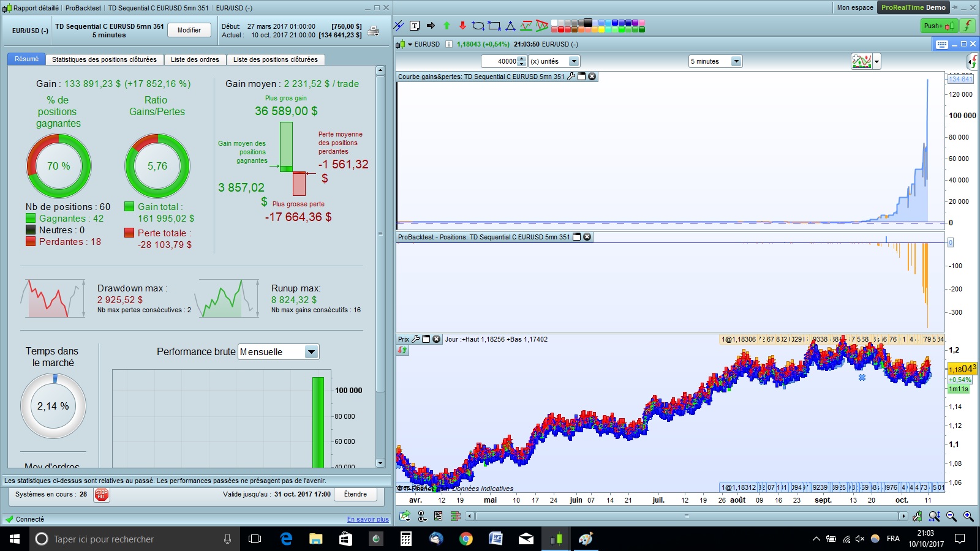Click the EURUSD instrument info icon

pos(449,44)
